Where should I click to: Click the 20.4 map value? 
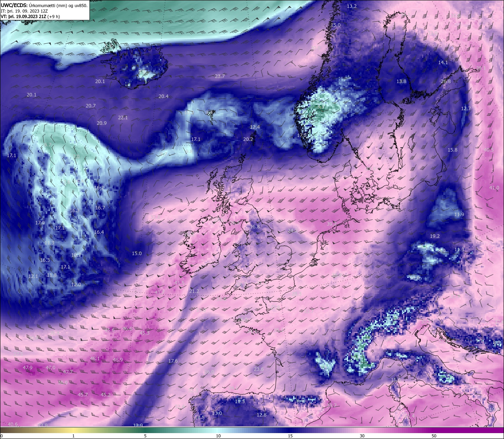163,96
